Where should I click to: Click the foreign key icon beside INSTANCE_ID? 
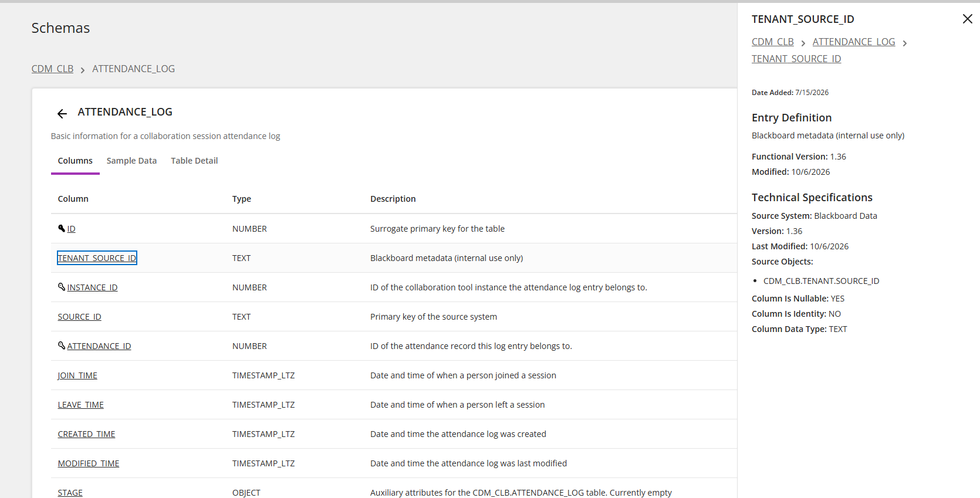(62, 287)
